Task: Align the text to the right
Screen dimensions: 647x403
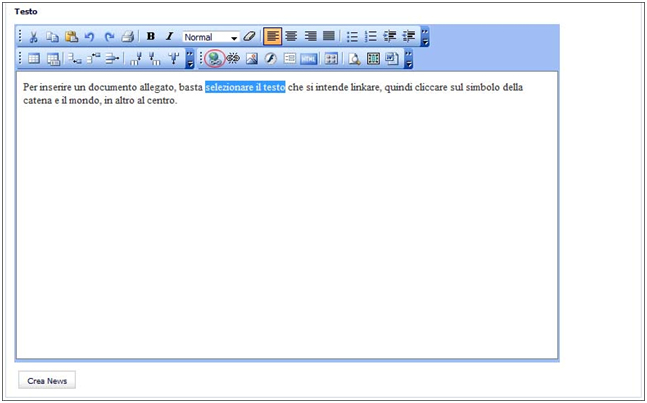Action: click(x=310, y=36)
